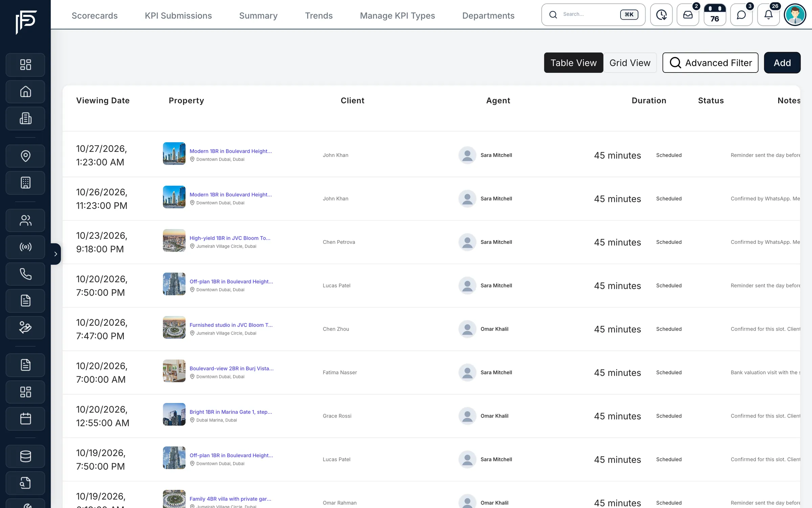Screen dimensions: 812x508
Task: Open the contacts people icon in the sidebar
Action: [x=25, y=220]
